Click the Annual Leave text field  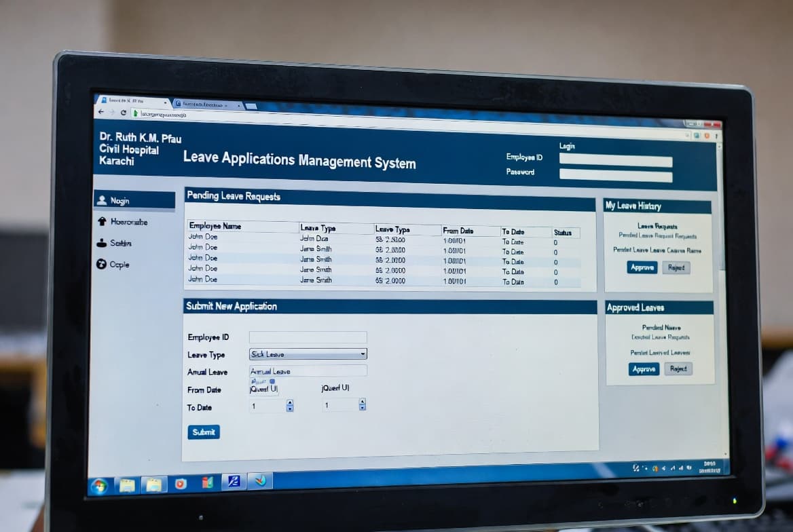[x=308, y=370]
